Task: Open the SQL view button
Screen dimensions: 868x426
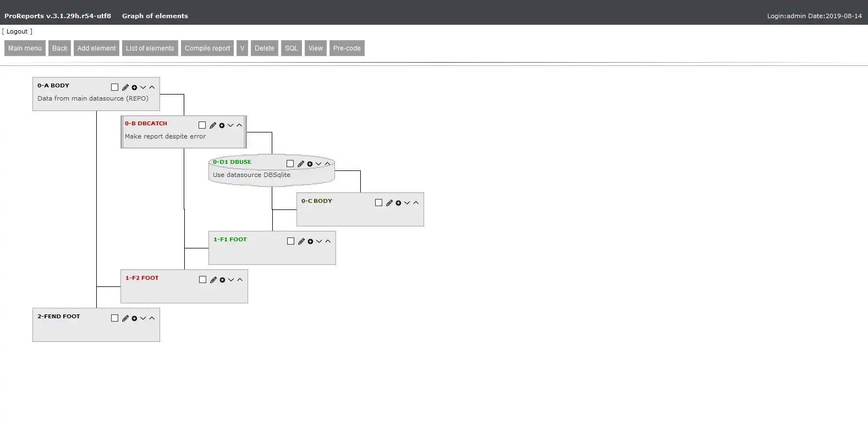Action: (291, 48)
